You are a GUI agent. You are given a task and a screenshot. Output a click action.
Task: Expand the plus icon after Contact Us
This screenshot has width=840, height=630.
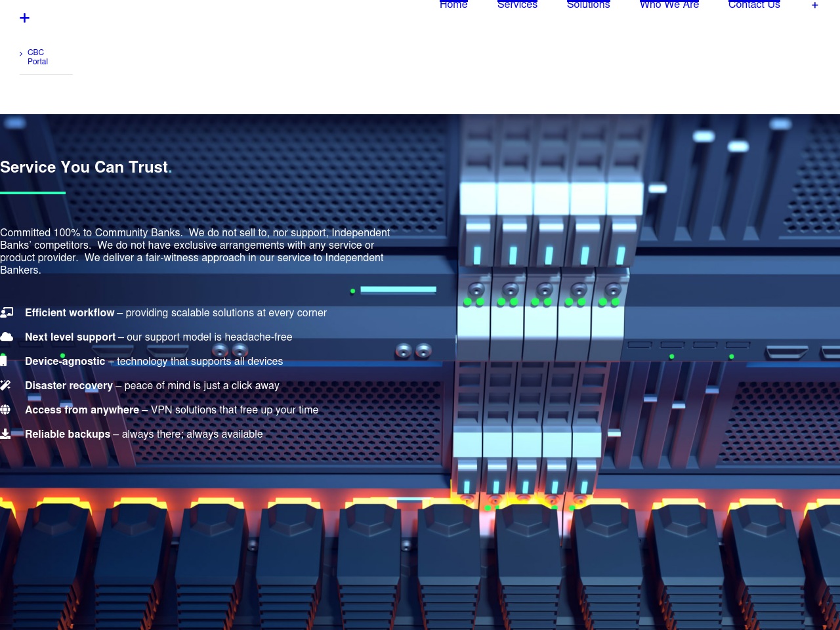pyautogui.click(x=815, y=5)
